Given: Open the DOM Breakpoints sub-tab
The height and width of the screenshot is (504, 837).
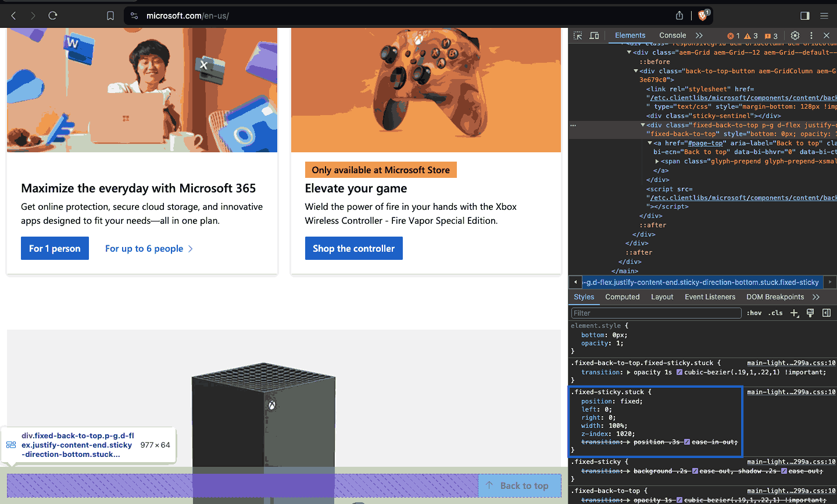Looking at the screenshot, I should [775, 297].
